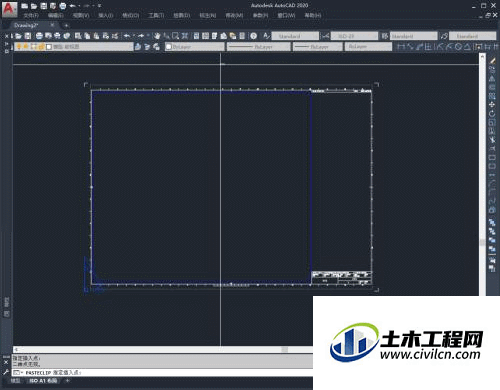Open the ISO-25 dimension style dropdown
Viewport: 500px width, 390px height.
coord(354,36)
